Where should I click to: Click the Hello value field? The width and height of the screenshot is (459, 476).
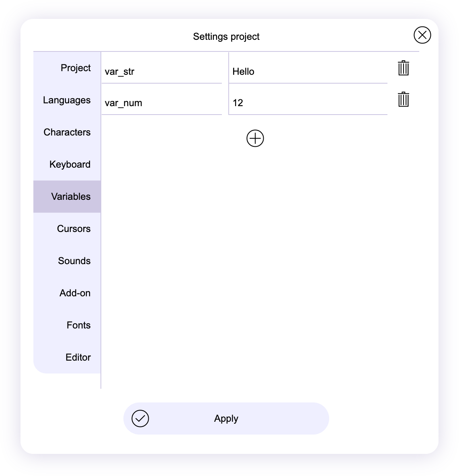coord(308,72)
